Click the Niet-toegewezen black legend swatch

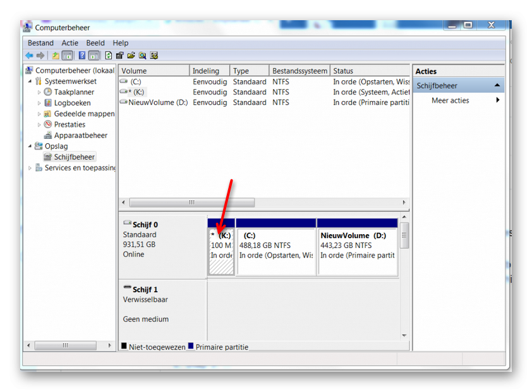(124, 346)
